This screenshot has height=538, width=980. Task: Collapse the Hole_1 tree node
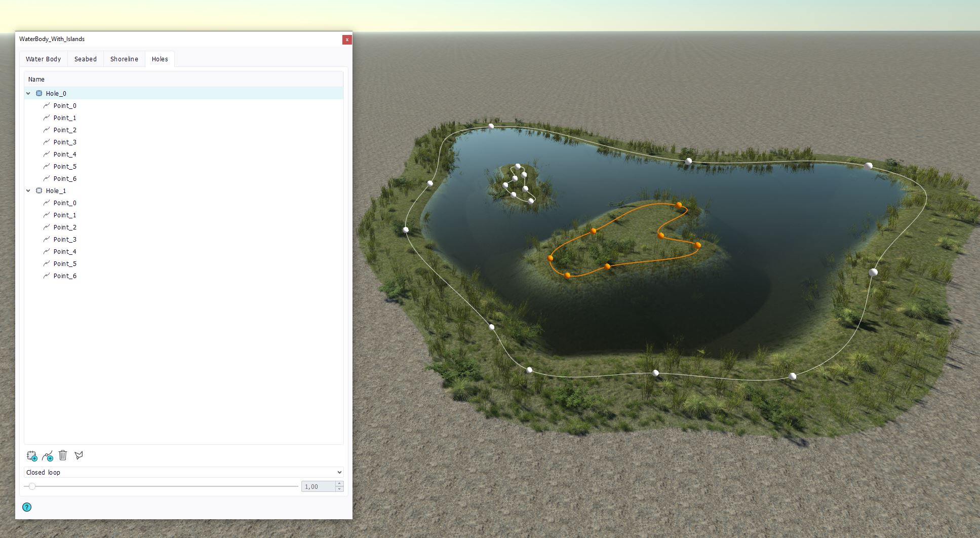(28, 190)
